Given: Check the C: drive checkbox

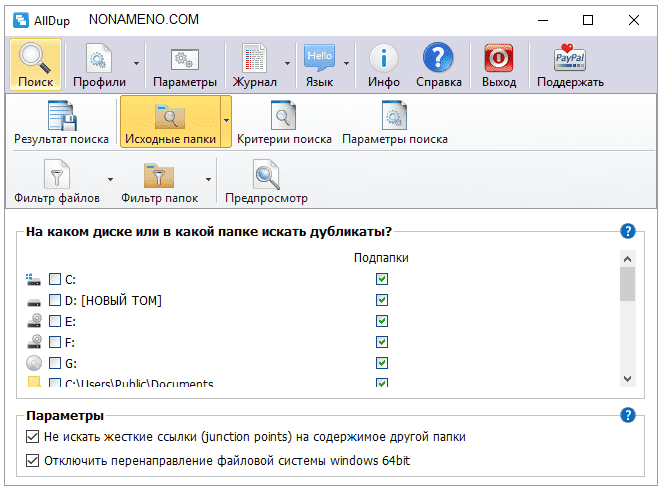Looking at the screenshot, I should click(x=56, y=279).
